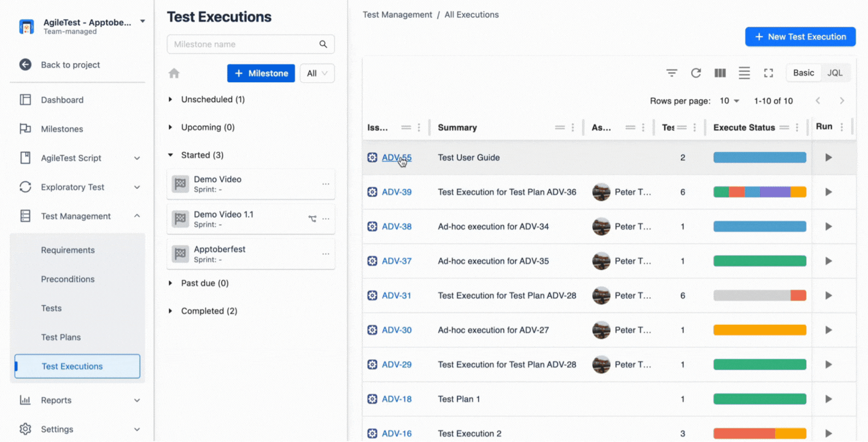
Task: Open the Test Plans section
Action: pos(62,337)
